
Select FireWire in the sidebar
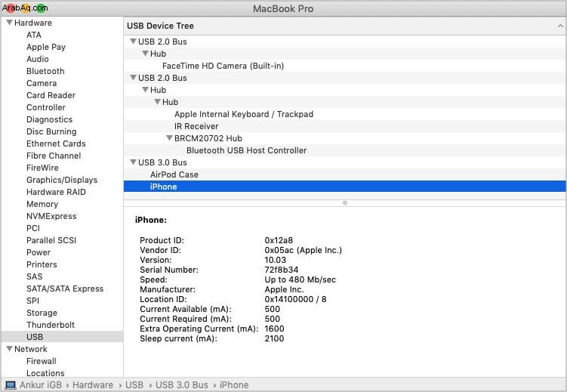(x=42, y=168)
